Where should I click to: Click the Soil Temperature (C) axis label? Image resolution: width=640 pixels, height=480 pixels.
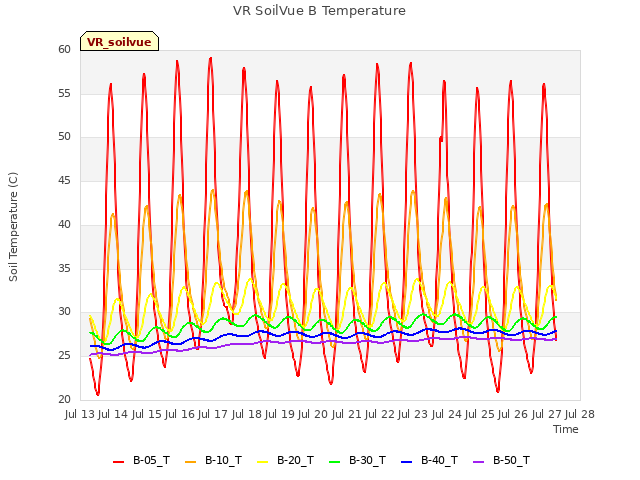click(x=13, y=227)
